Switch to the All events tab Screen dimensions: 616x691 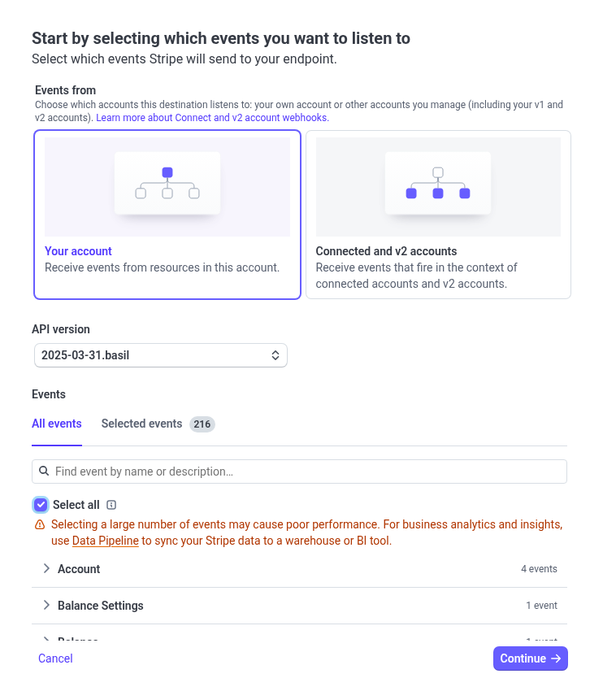(x=56, y=424)
